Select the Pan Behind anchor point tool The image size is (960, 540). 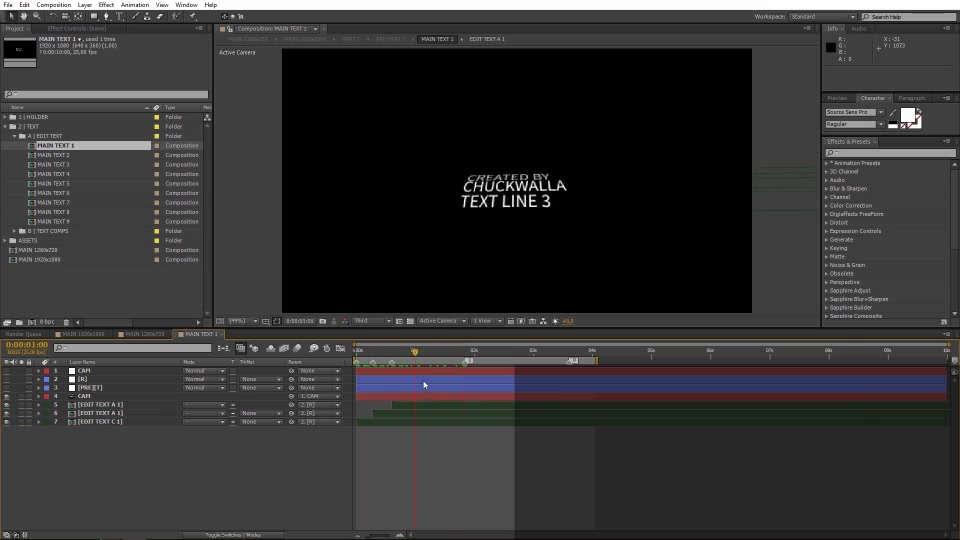coord(78,17)
